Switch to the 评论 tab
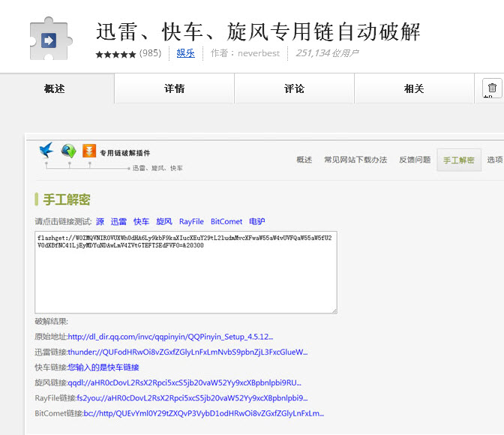This screenshot has height=435, width=504. [x=294, y=88]
